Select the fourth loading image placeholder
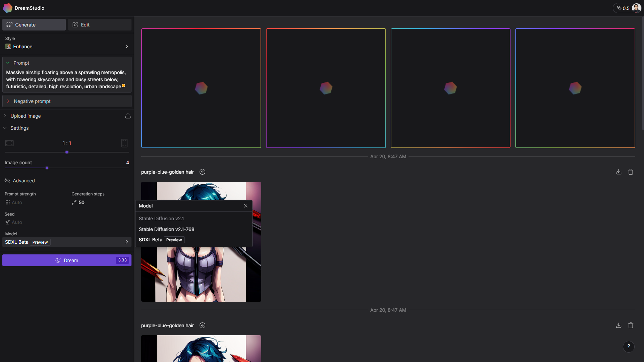644x362 pixels. pos(575,88)
